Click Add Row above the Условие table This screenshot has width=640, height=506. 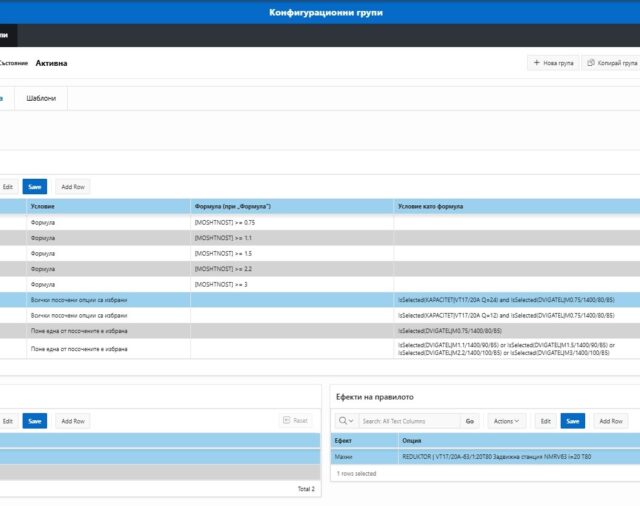click(73, 186)
